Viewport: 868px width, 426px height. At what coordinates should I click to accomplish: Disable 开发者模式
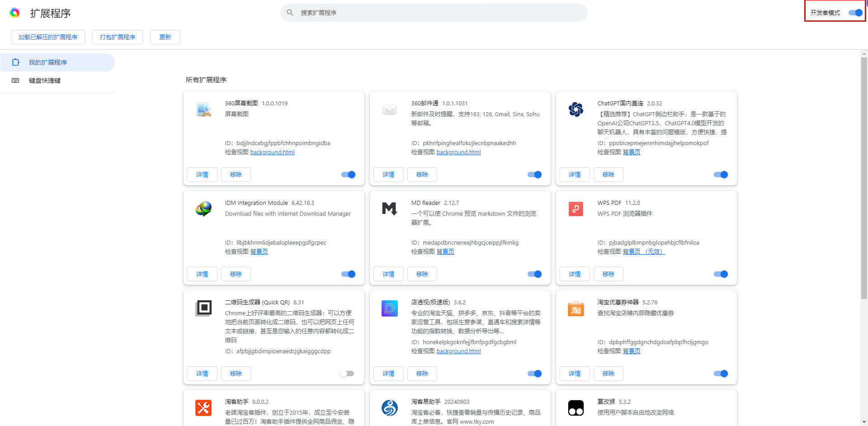tap(855, 13)
